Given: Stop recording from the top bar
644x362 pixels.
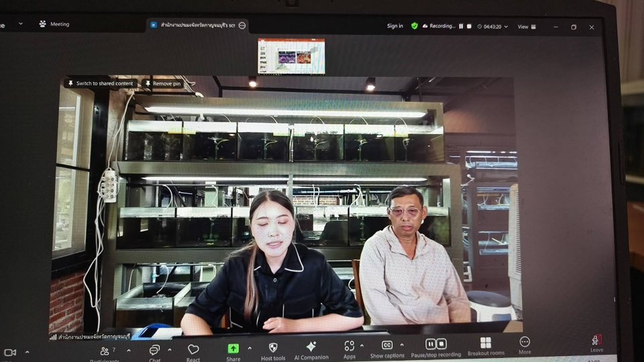Looking at the screenshot, I should (x=469, y=26).
